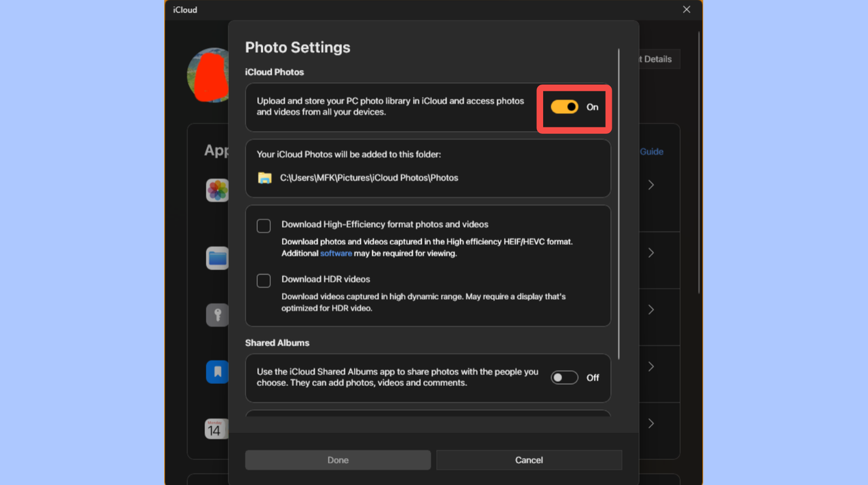Check Download High-Efficiency format photos and videos
The height and width of the screenshot is (485, 868).
click(264, 226)
